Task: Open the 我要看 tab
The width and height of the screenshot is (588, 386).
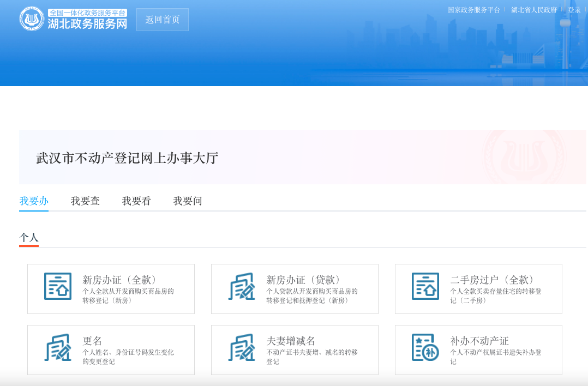Action: (136, 201)
